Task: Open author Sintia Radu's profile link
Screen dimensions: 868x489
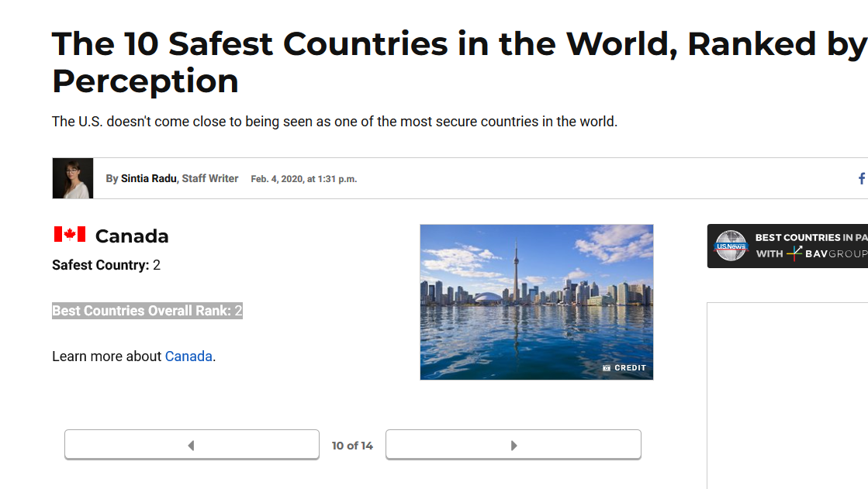Action: click(149, 179)
